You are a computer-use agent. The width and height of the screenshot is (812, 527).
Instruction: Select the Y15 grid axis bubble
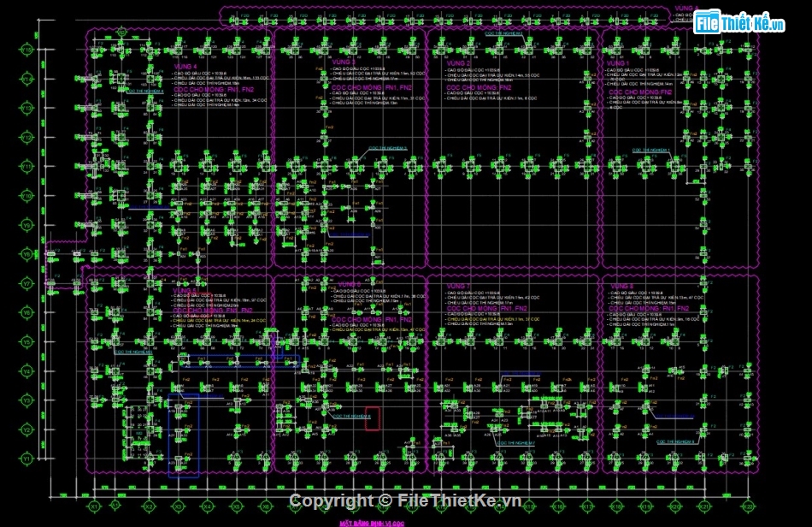point(27,50)
